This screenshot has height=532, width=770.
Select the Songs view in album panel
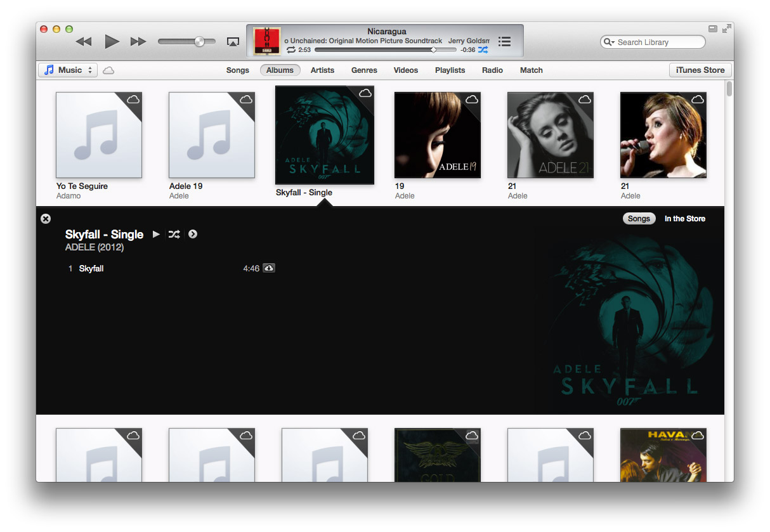pos(639,219)
